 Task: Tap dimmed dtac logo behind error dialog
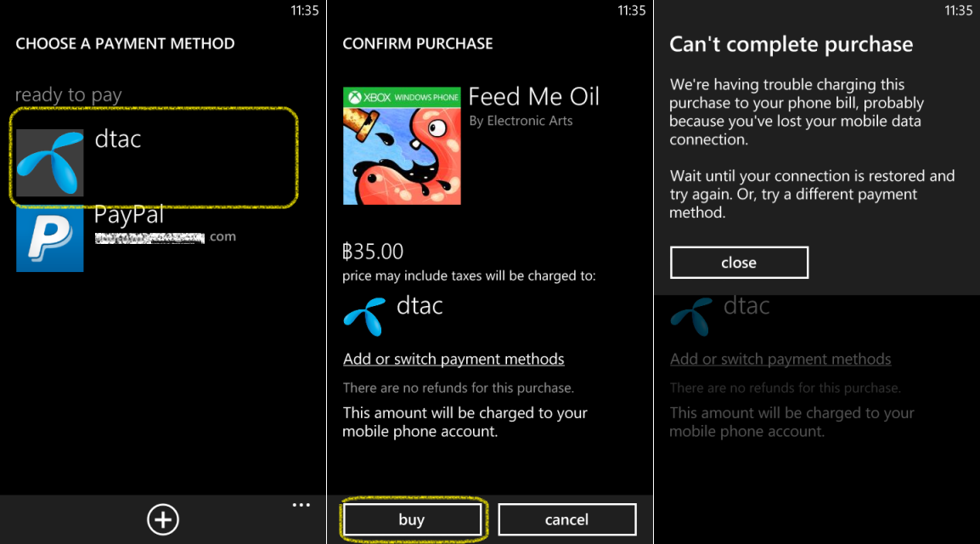691,316
